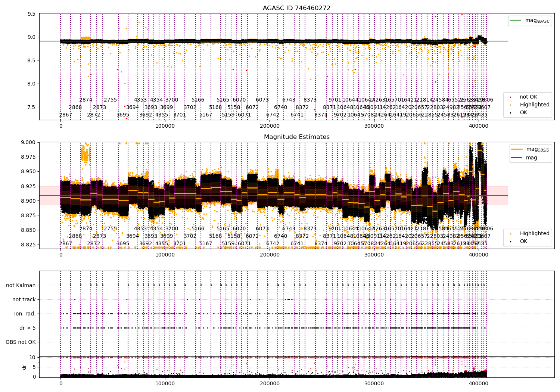This screenshot has width=560, height=392.
Task: Click the 'Ion. rad.' y-axis label
Action: pyautogui.click(x=25, y=314)
